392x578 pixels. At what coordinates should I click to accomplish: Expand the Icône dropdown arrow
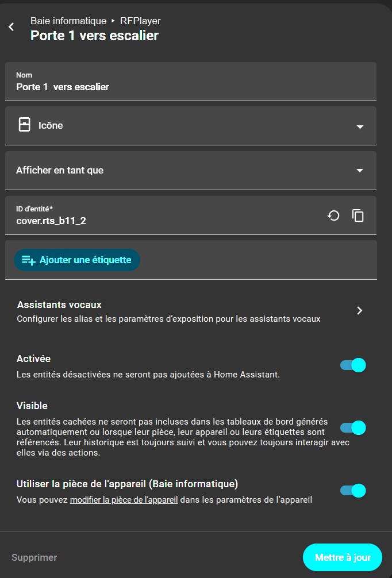360,127
